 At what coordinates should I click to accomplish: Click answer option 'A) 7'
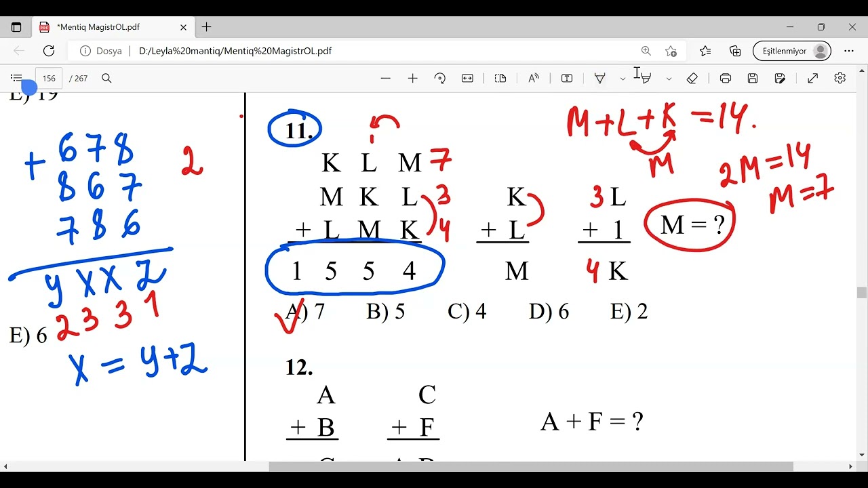tap(305, 312)
